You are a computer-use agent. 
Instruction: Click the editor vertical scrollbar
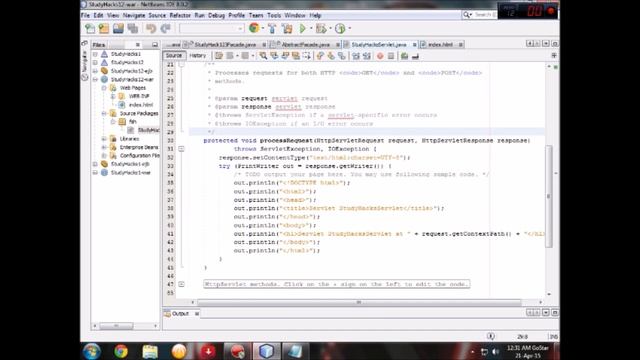click(x=549, y=196)
